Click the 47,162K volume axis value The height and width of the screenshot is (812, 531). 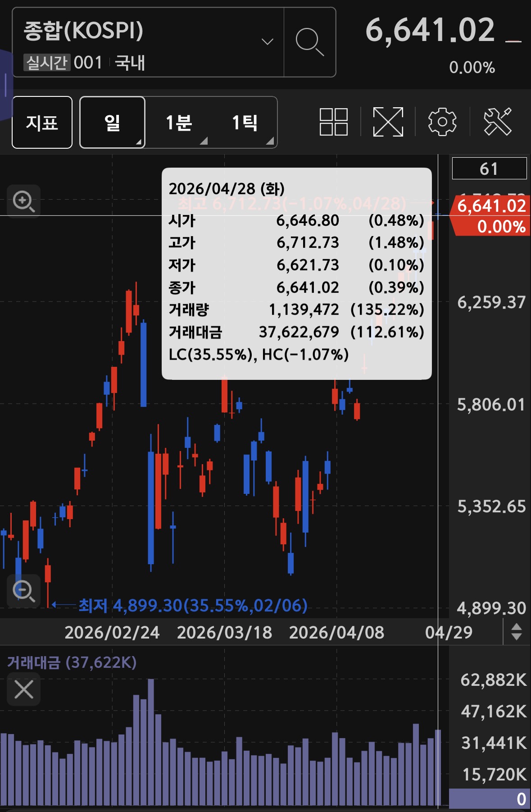[494, 711]
